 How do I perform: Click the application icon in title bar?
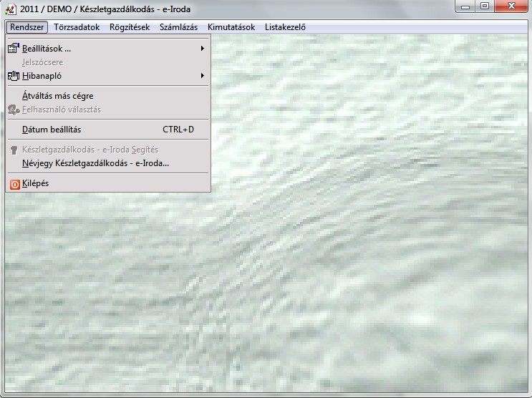pyautogui.click(x=10, y=7)
